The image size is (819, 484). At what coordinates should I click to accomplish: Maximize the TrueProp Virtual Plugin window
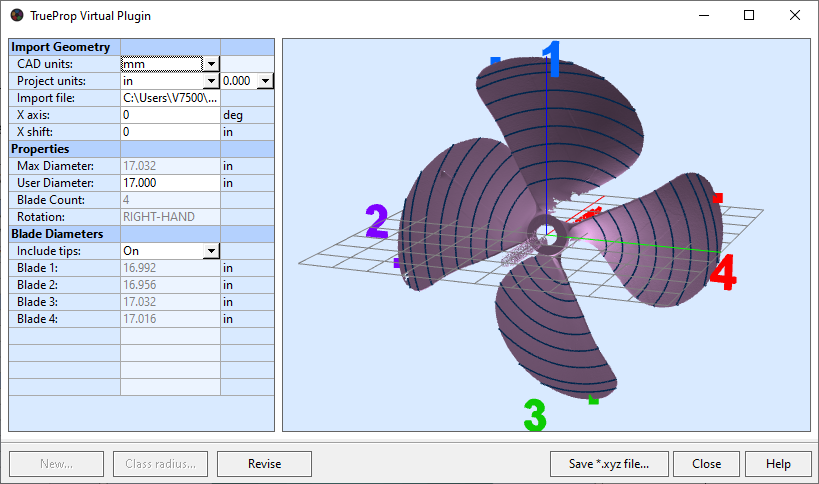[749, 16]
